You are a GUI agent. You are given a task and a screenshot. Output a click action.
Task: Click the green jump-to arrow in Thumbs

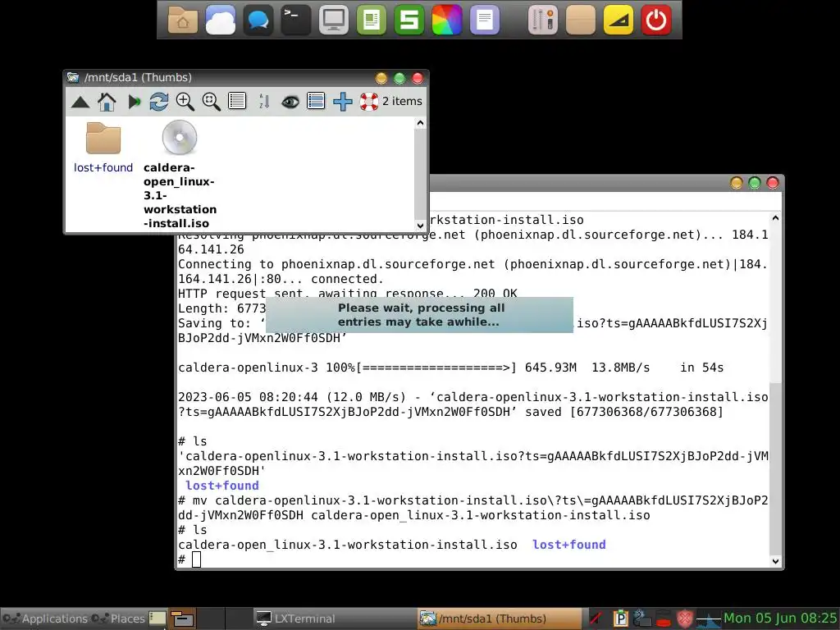click(x=134, y=102)
